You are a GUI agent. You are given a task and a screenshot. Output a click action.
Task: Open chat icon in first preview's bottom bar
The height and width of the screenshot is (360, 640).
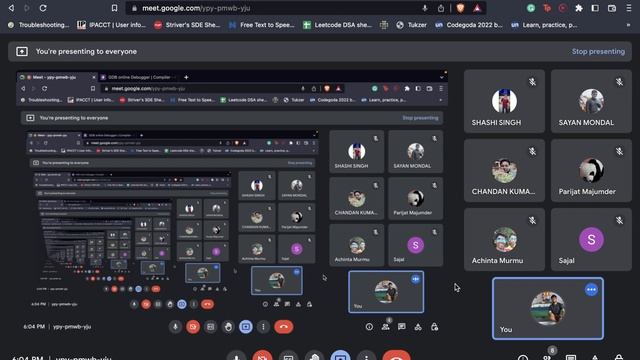pyautogui.click(x=402, y=327)
